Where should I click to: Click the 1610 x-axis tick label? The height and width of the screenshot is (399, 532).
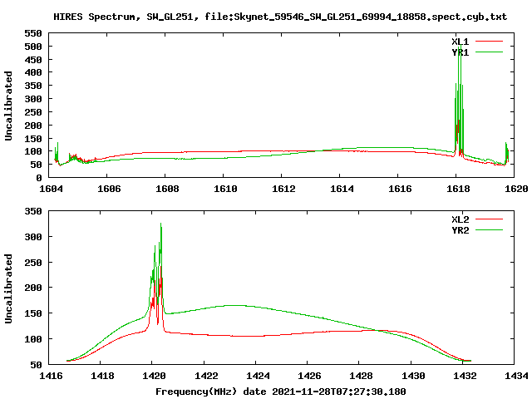[x=225, y=189]
